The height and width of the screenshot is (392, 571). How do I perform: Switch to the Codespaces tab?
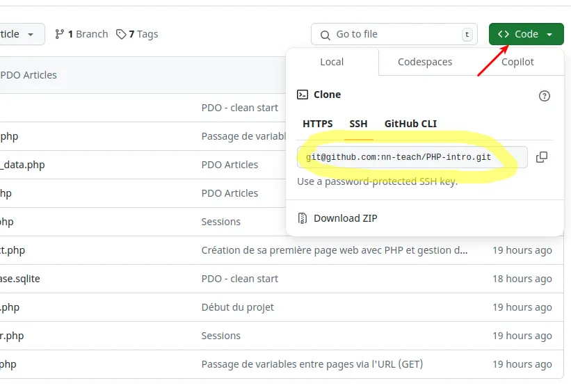[x=425, y=62]
